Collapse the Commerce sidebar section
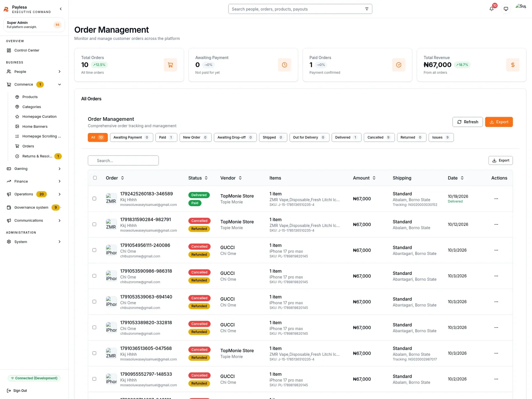The width and height of the screenshot is (532, 399). point(34,84)
